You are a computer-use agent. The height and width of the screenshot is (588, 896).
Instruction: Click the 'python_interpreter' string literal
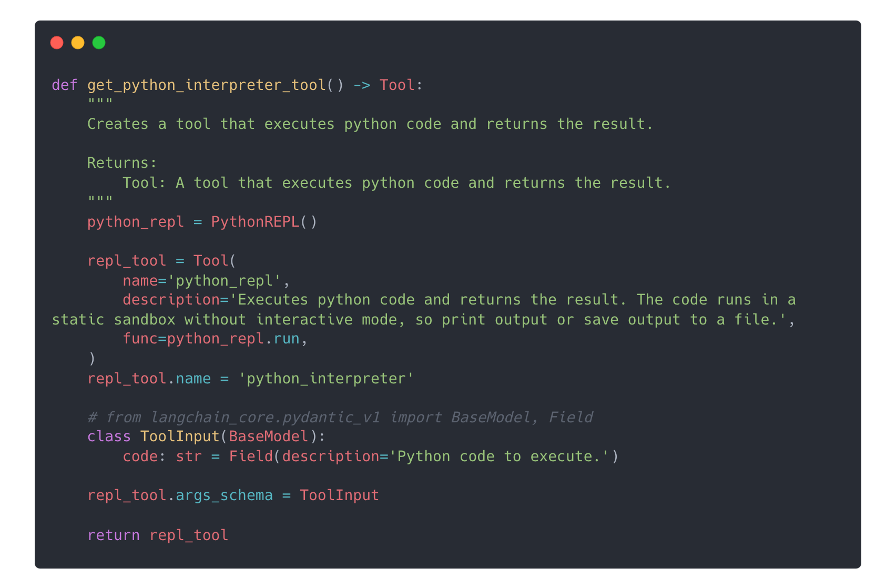[x=326, y=379]
